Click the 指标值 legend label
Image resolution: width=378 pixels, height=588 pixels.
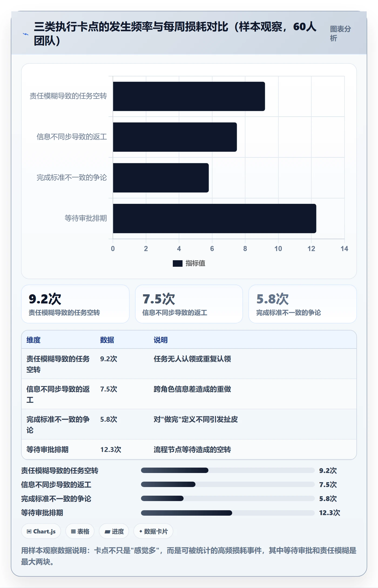click(x=195, y=263)
